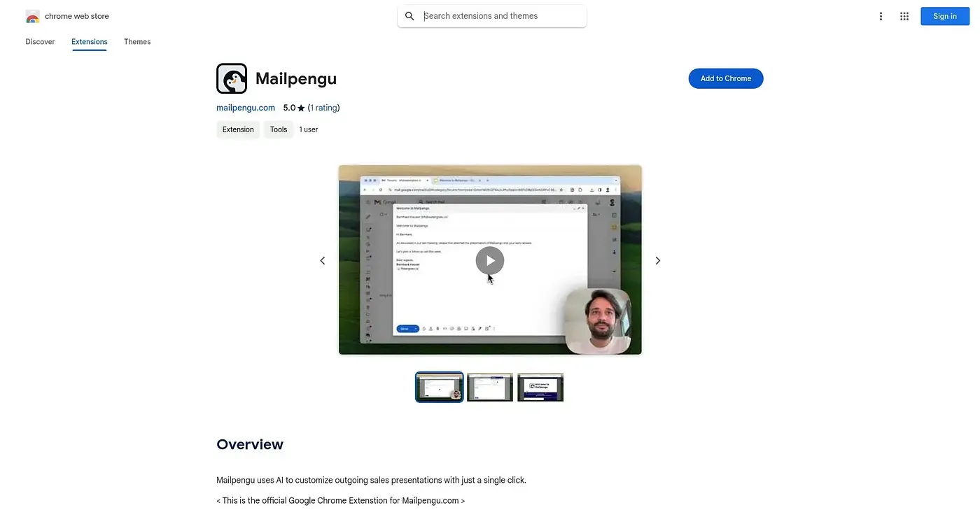The width and height of the screenshot is (980, 510).
Task: Select the third Welcome to Mailpengu thumbnail
Action: 540,387
